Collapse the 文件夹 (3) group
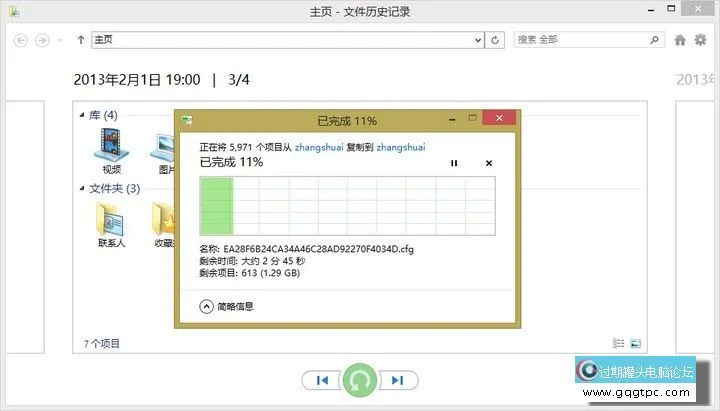 [82, 188]
